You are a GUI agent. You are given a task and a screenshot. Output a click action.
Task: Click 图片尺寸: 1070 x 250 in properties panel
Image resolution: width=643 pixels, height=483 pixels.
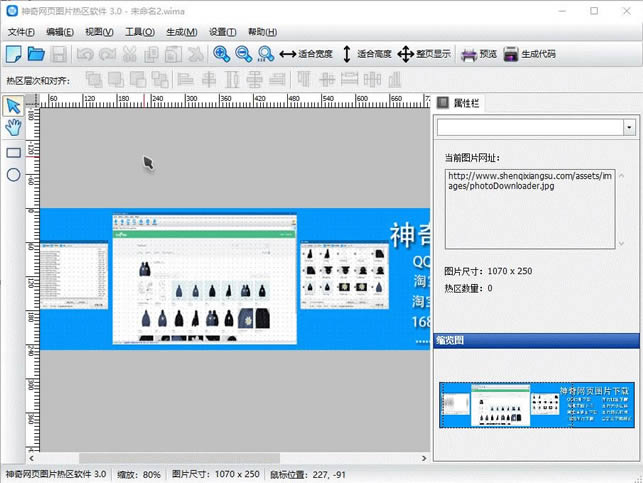click(x=488, y=271)
